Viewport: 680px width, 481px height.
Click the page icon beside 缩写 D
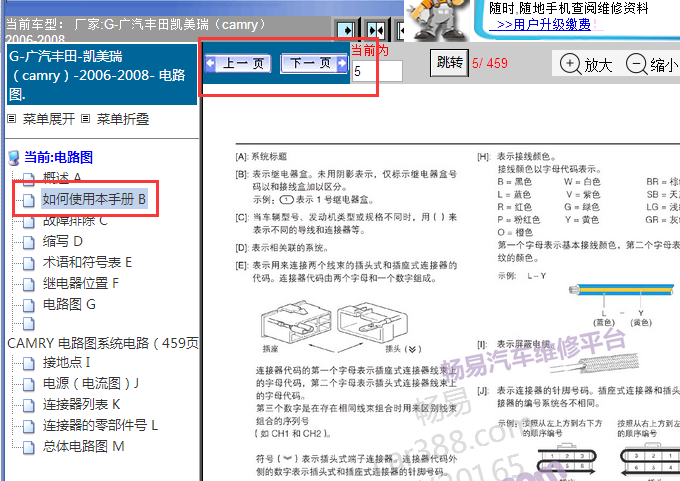tap(29, 242)
